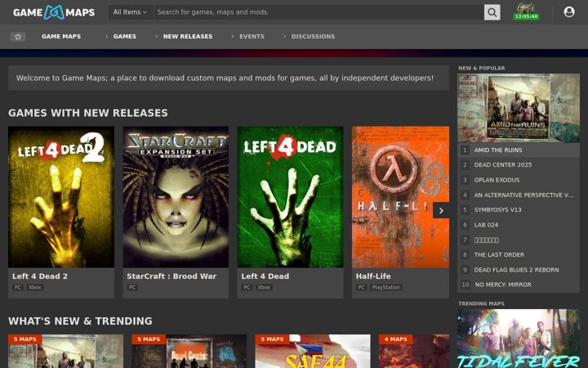Screen dimensions: 588x368
Task: Open the SAF44 trending card
Action: point(313,351)
